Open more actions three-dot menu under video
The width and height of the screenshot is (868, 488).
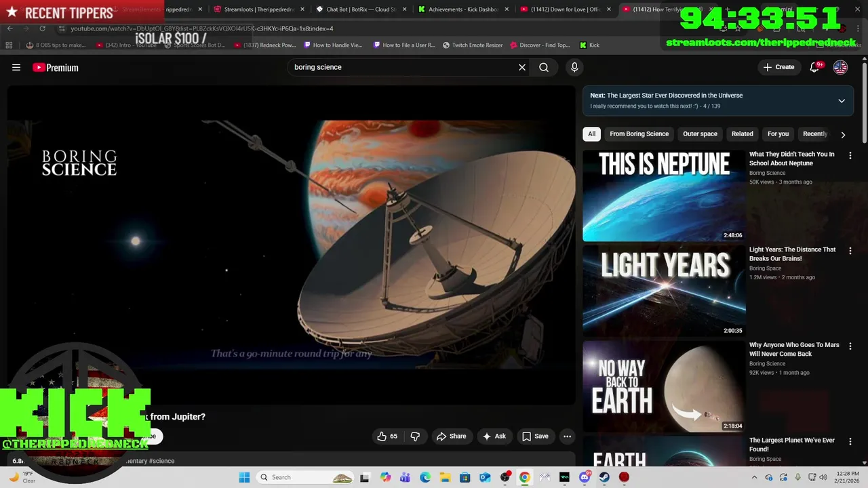tap(568, 436)
